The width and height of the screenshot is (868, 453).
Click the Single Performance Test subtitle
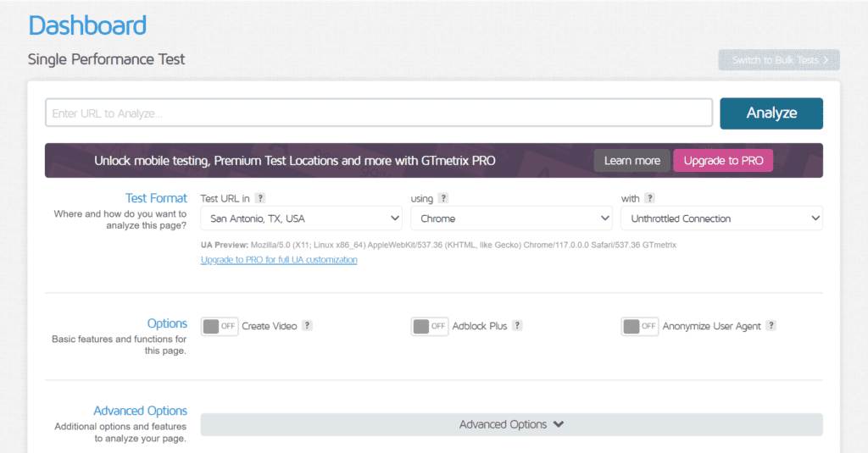106,59
